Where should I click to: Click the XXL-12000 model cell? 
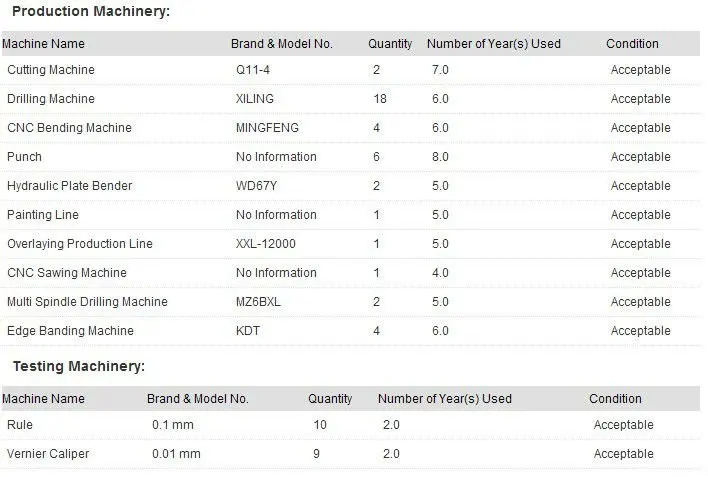point(265,244)
